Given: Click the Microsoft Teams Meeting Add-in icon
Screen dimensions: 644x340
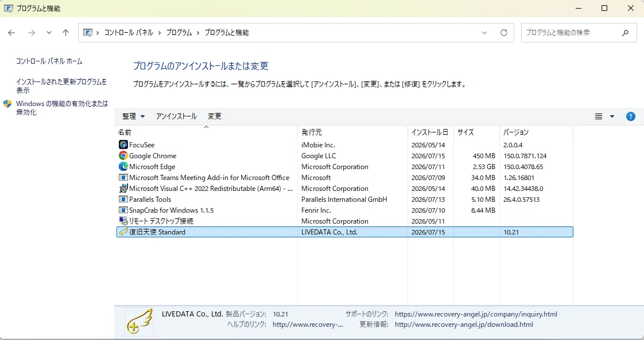Looking at the screenshot, I should point(123,178).
